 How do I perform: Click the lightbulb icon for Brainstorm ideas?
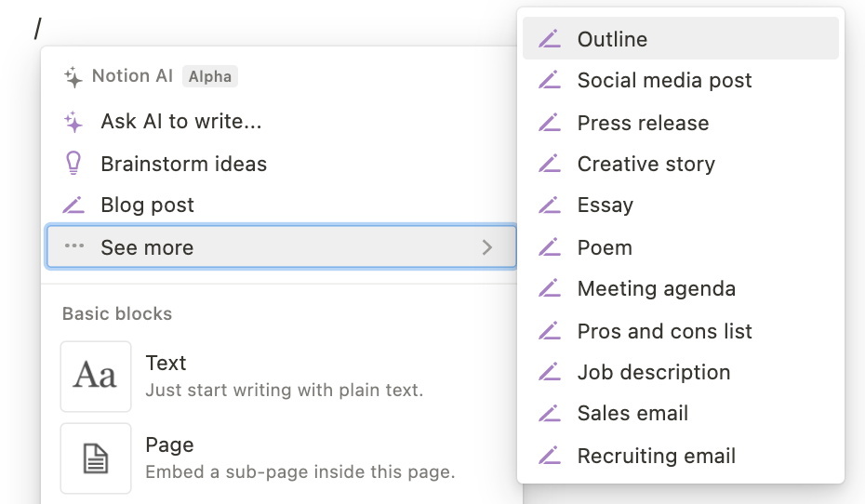(x=73, y=164)
